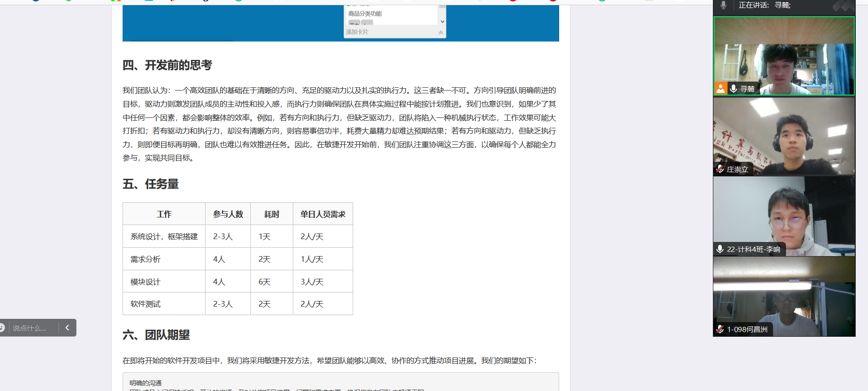This screenshot has height=391, width=868.
Task: Type in the 说点什么 chat input field
Action: pos(32,328)
